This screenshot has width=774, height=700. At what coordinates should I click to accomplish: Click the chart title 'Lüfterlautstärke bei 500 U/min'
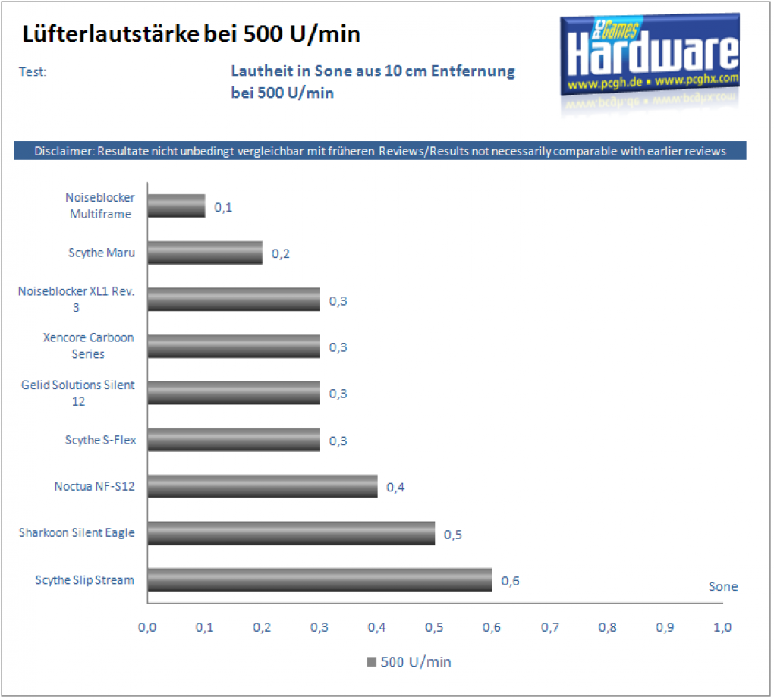pos(192,35)
